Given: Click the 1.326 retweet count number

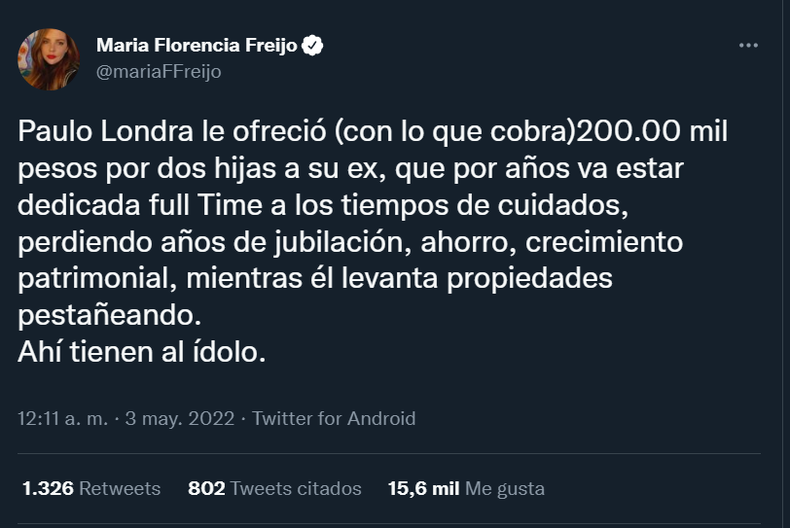Looking at the screenshot, I should point(48,488).
